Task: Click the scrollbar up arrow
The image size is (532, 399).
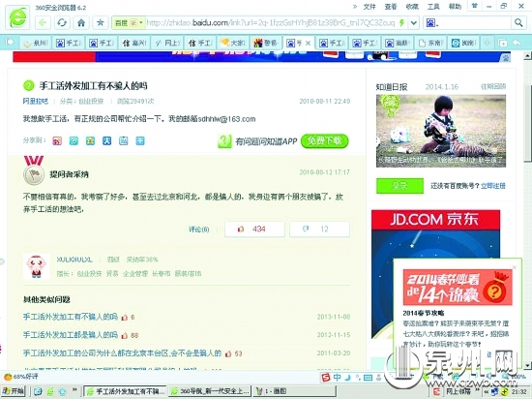Action: click(527, 56)
